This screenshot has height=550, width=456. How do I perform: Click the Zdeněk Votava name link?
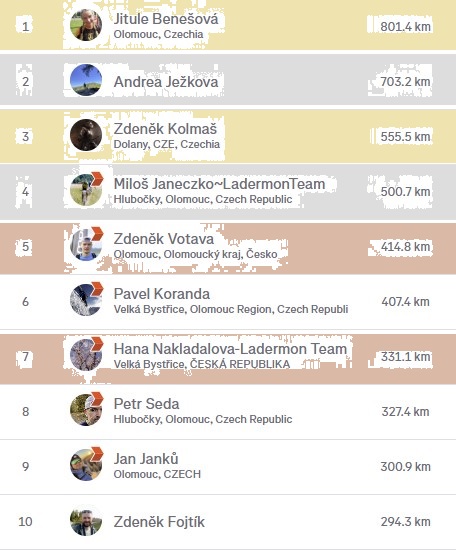point(164,239)
